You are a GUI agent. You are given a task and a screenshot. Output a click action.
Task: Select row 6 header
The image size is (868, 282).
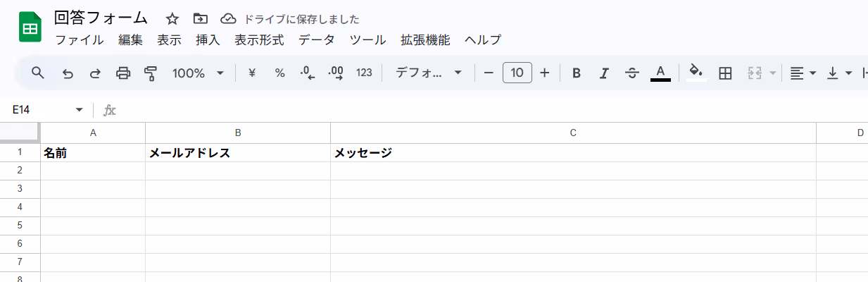coord(20,244)
